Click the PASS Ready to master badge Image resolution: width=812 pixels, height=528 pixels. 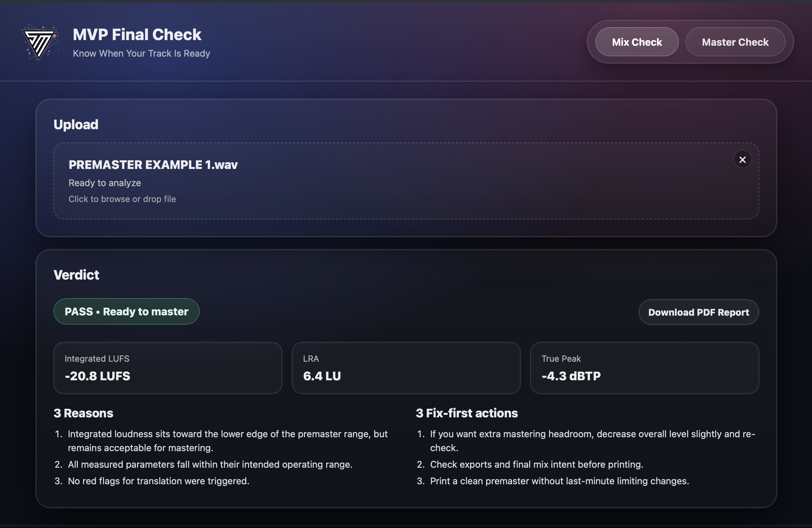(x=126, y=311)
